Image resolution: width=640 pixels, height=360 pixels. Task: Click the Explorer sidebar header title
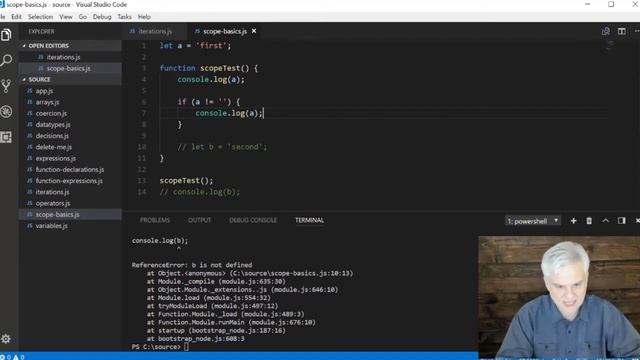(41, 31)
